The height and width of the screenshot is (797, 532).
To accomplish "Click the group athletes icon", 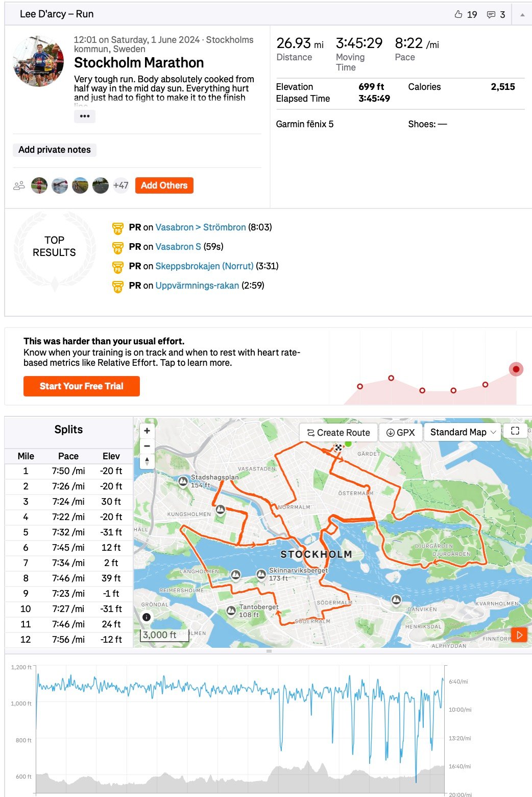I will [19, 185].
